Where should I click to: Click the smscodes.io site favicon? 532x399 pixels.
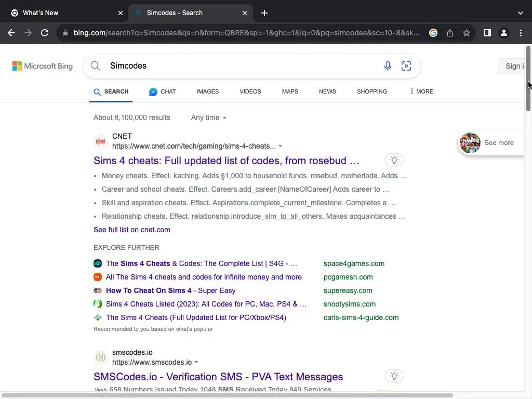(101, 357)
